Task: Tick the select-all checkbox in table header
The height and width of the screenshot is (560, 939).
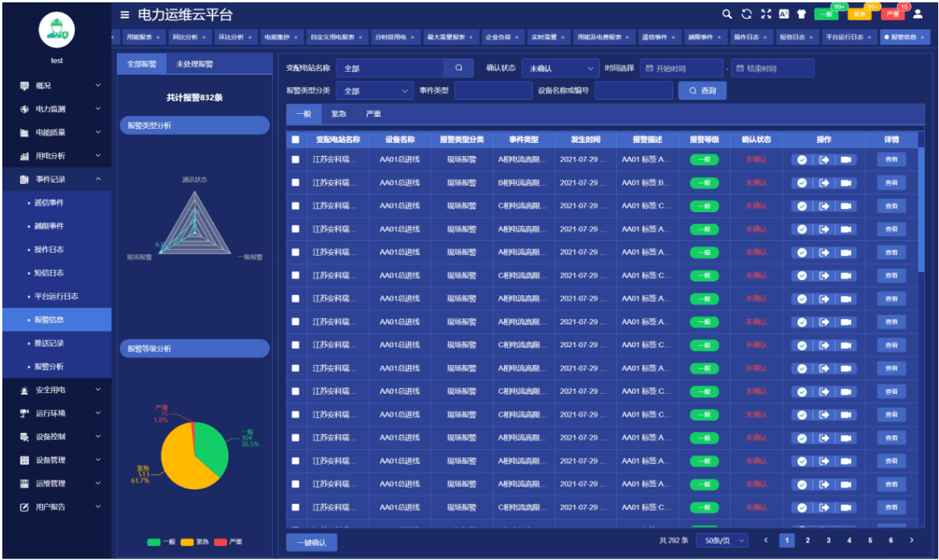Action: click(296, 140)
